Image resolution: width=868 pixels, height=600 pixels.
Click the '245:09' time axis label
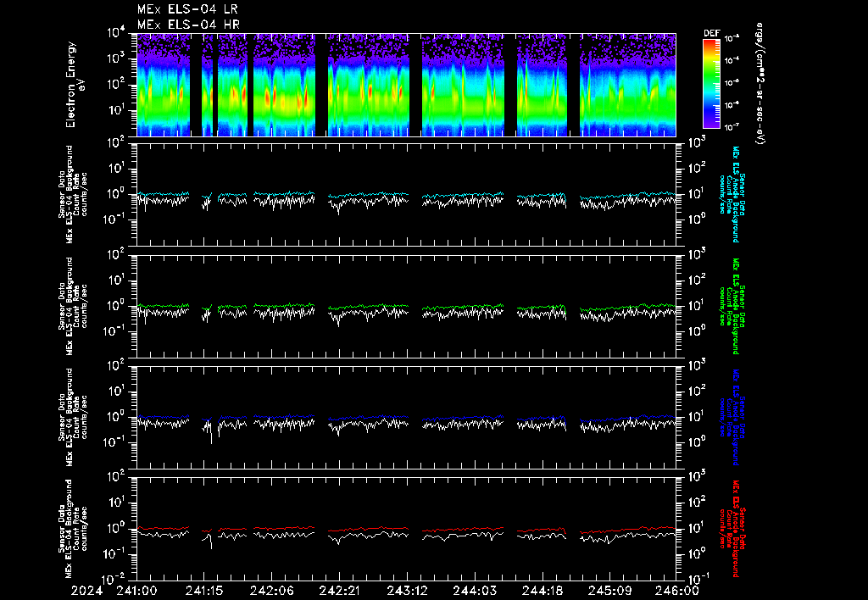coord(609,592)
